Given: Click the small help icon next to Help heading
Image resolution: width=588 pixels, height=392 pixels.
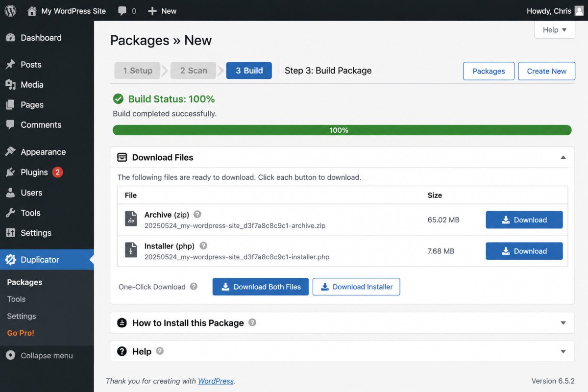Looking at the screenshot, I should click(160, 351).
